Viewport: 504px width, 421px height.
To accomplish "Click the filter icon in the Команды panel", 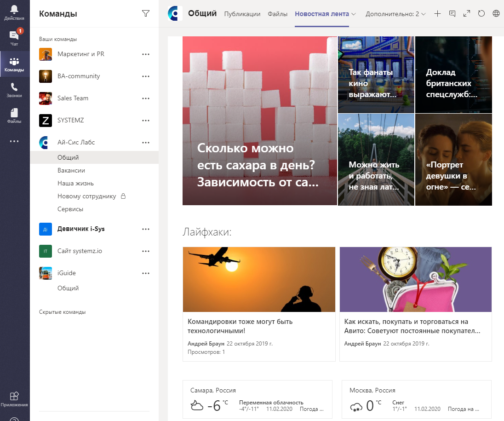I will [145, 14].
